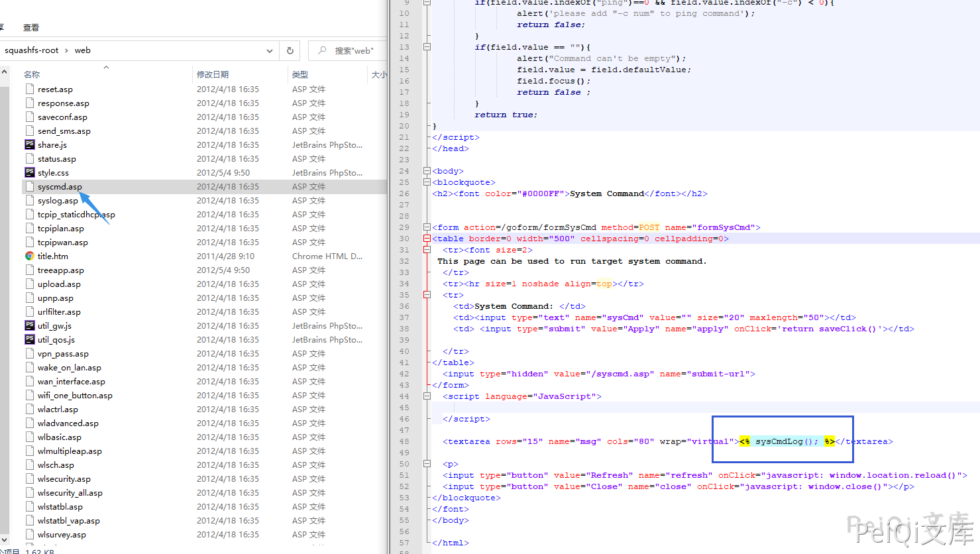980x554 pixels.
Task: Open the 查看 ribbon tab
Action: tap(31, 27)
